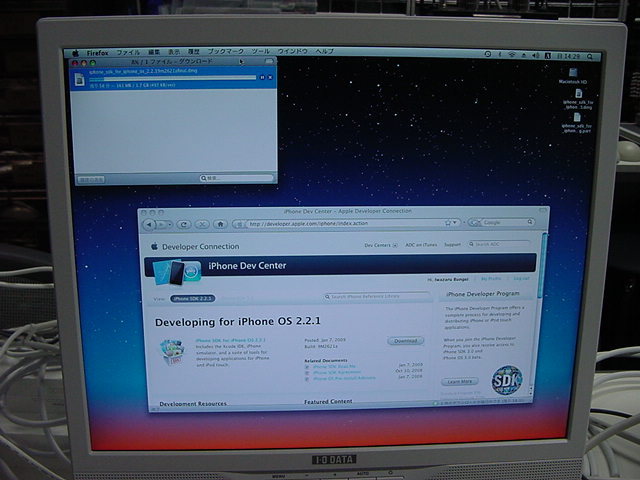Image resolution: width=640 pixels, height=480 pixels.
Task: Click the Search iPhone Reference Library field
Action: [x=377, y=296]
